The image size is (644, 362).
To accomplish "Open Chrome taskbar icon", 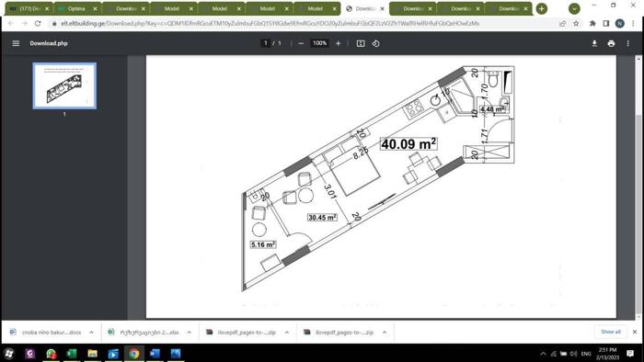I will 134,354.
